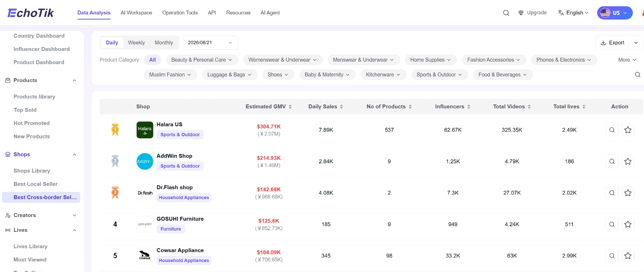Click the category search icon beside Food & Beverages row
The image size is (644, 272).
638,75
